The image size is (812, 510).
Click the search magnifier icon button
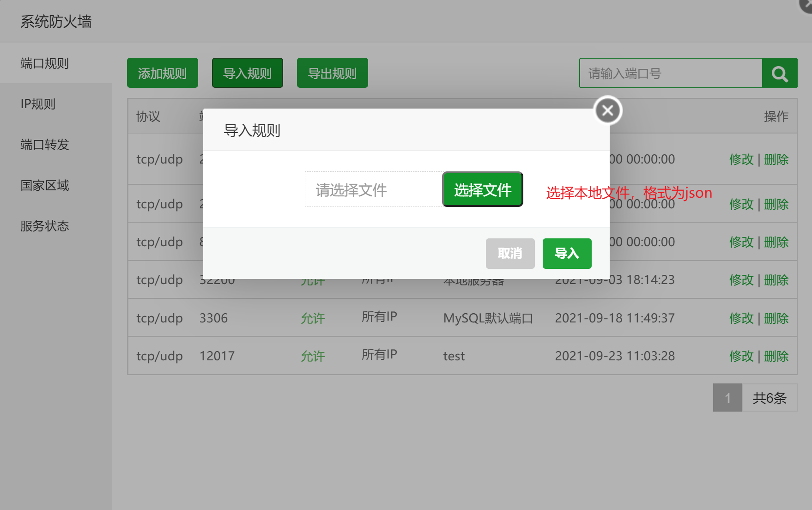tap(780, 73)
